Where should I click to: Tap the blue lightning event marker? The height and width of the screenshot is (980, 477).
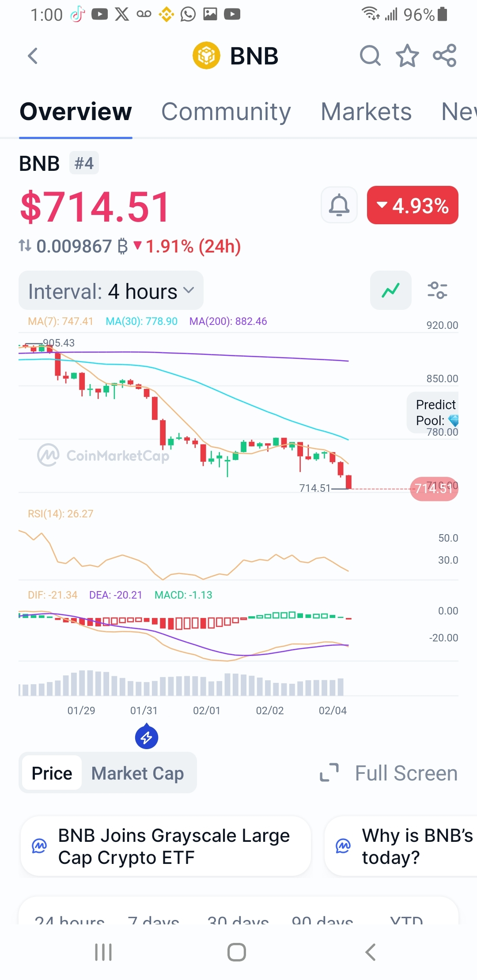147,737
